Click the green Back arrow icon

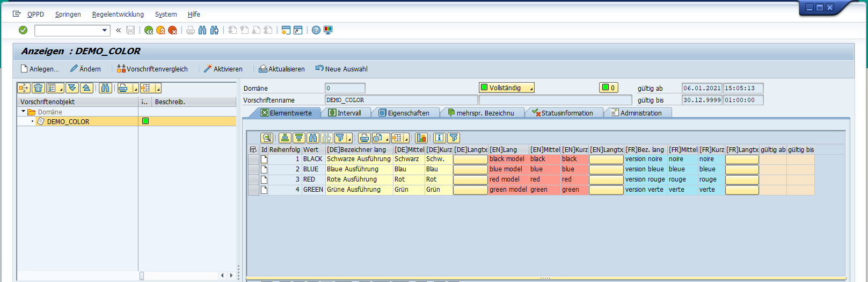(x=149, y=30)
